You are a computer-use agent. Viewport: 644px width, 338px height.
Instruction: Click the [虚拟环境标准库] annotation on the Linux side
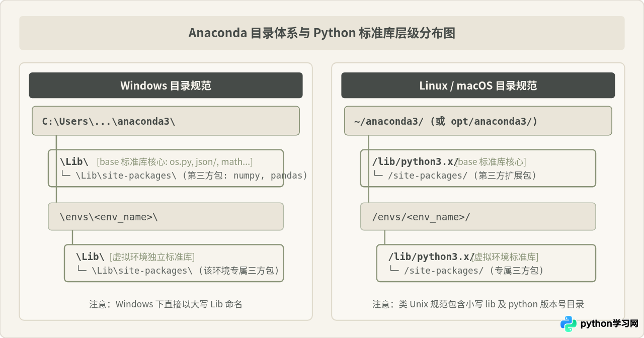coord(506,257)
